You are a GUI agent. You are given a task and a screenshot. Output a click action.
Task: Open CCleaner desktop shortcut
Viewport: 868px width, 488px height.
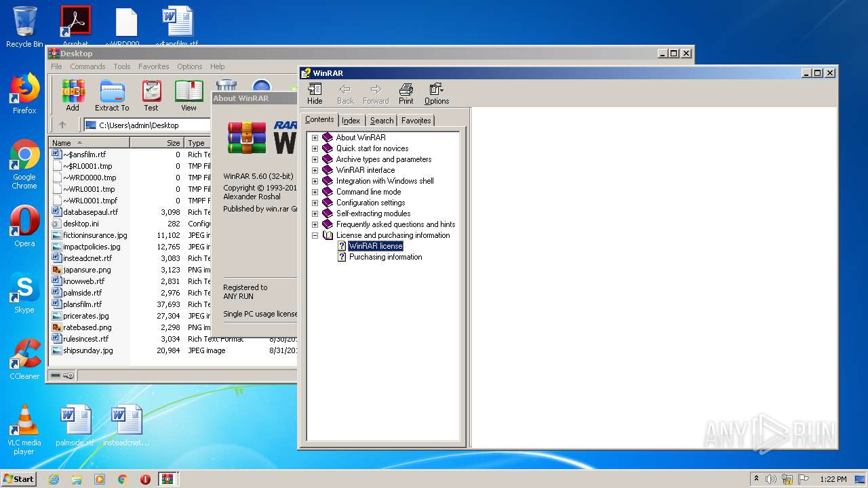[24, 359]
